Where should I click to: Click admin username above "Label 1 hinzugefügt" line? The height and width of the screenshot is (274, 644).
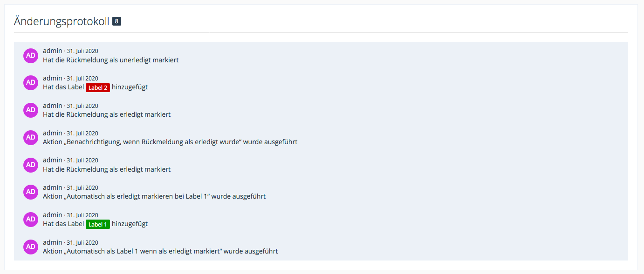click(52, 215)
